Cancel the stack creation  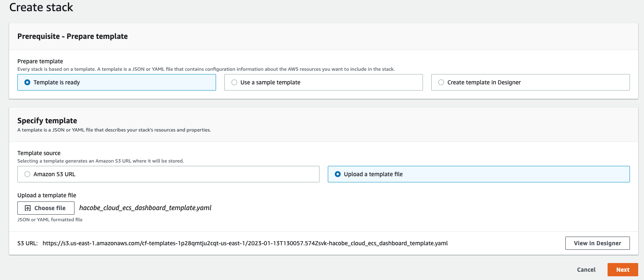coord(586,270)
